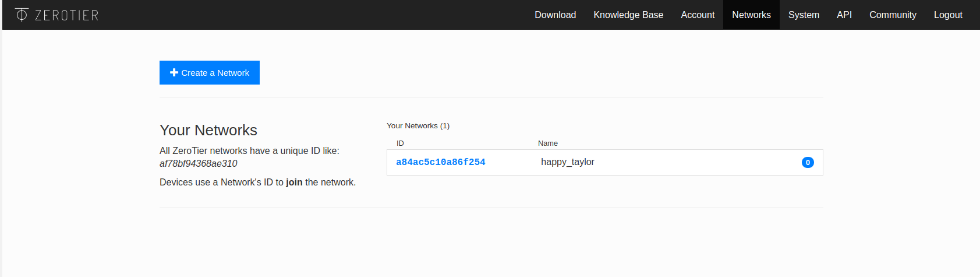Go to Account settings
Screen dimensions: 980x277
[698, 15]
